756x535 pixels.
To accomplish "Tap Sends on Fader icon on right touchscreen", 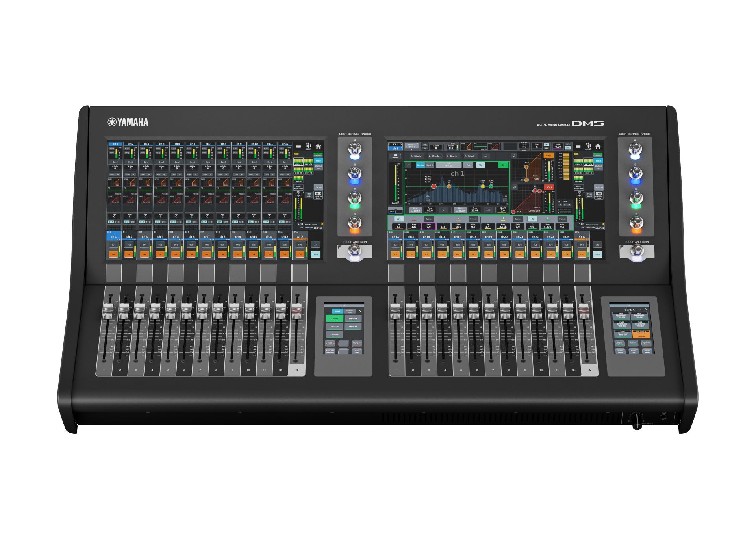I will coord(598,195).
